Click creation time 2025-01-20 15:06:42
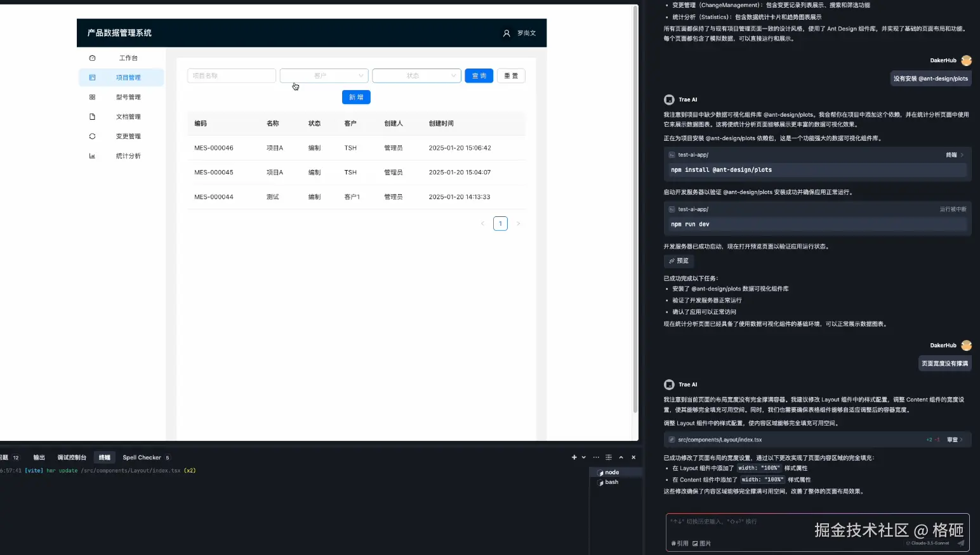Screen dimensions: 980x555 [x=460, y=148]
